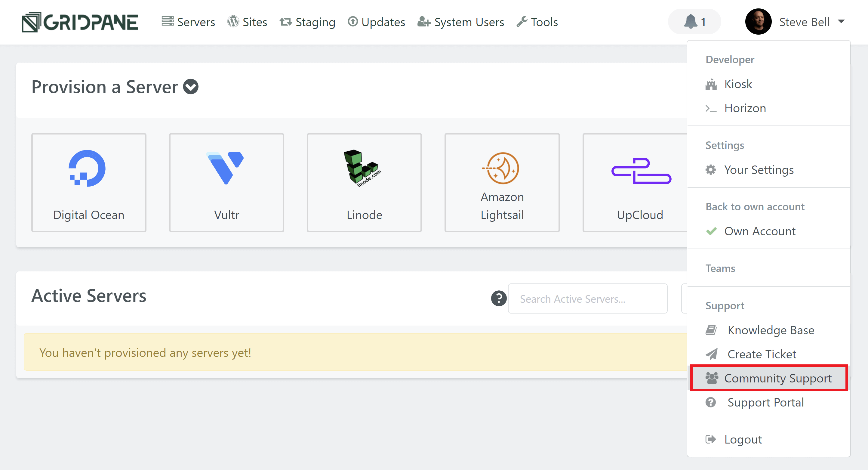
Task: Click the Search Active Servers field
Action: tap(588, 299)
